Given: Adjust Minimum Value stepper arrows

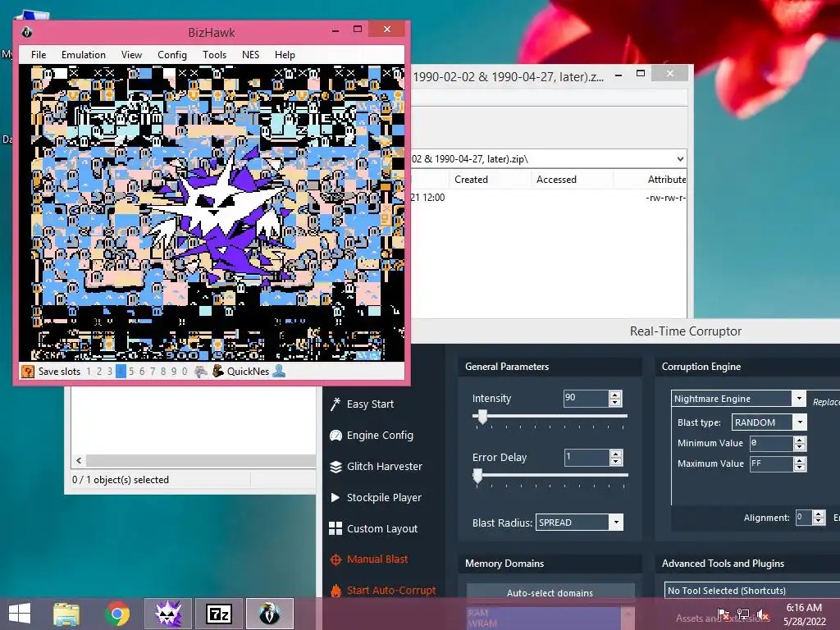Looking at the screenshot, I should click(800, 443).
